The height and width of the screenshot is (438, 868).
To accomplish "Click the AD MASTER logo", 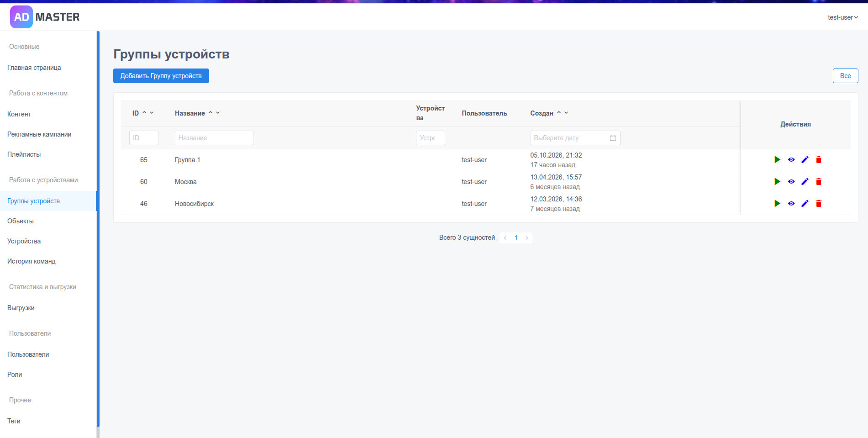I will point(45,17).
